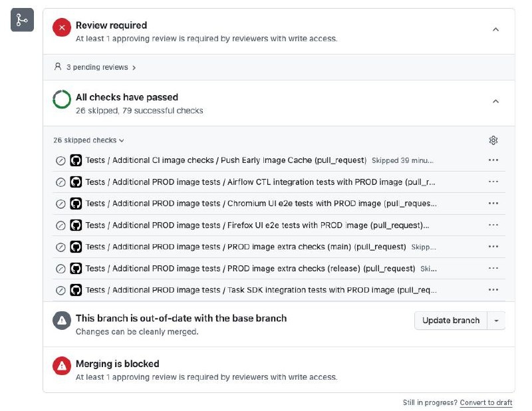The image size is (532, 411).
Task: Click the out-of-date branch warning icon
Action: 62,321
